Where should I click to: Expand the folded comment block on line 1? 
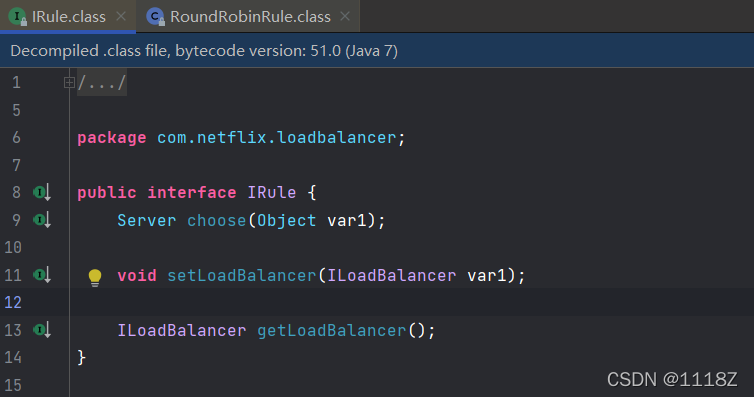69,83
